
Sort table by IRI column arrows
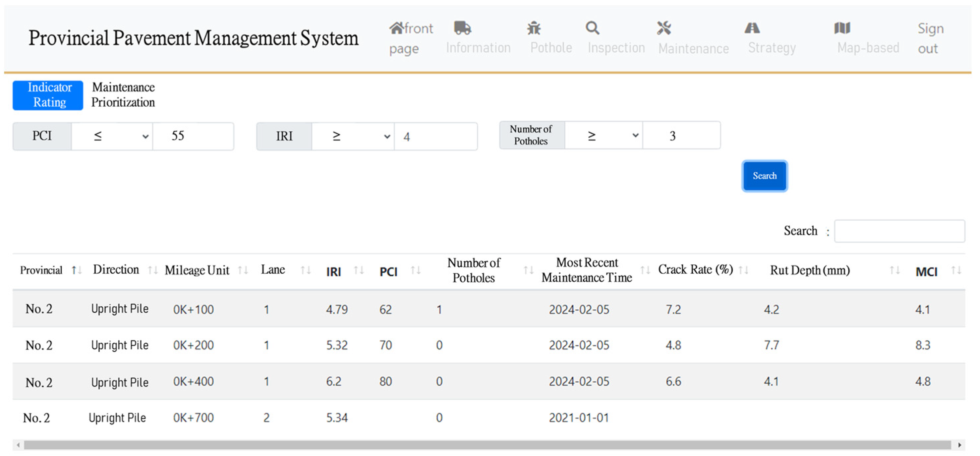(x=358, y=270)
